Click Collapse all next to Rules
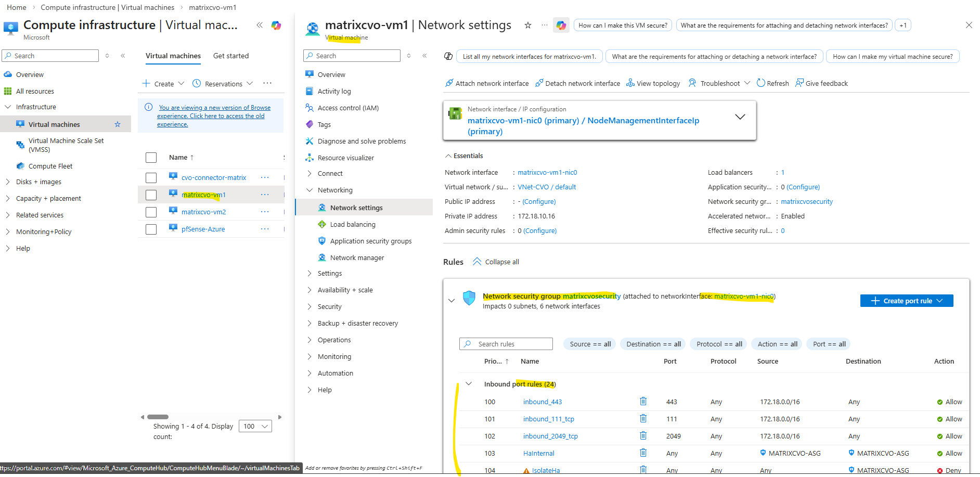 click(496, 262)
